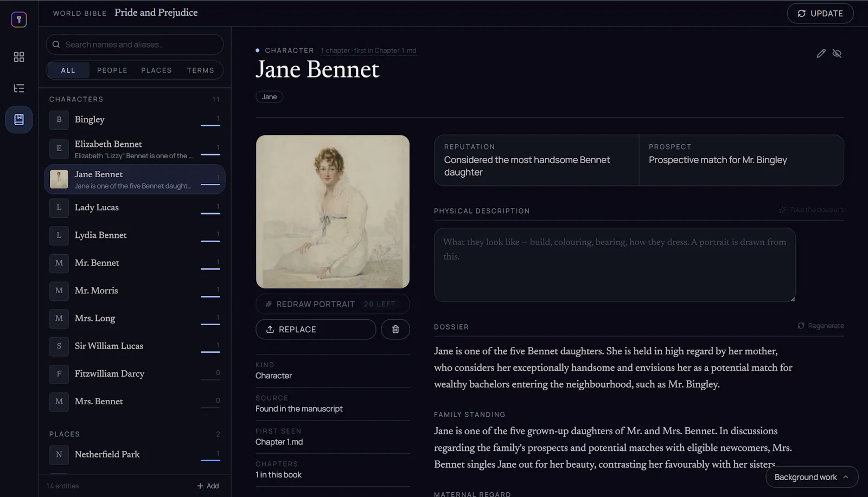Select Fitzwilliam Darcy in character list

coord(135,373)
